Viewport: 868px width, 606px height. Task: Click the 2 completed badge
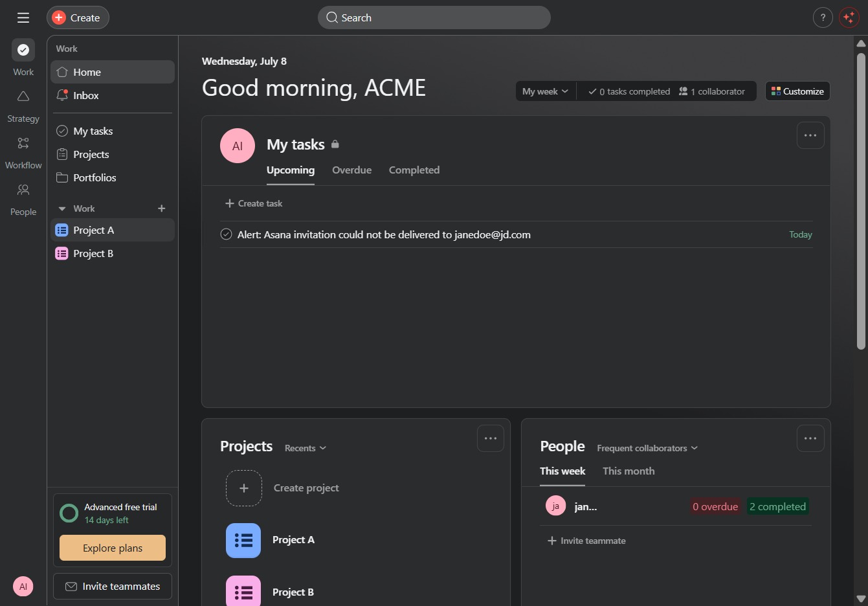(777, 506)
